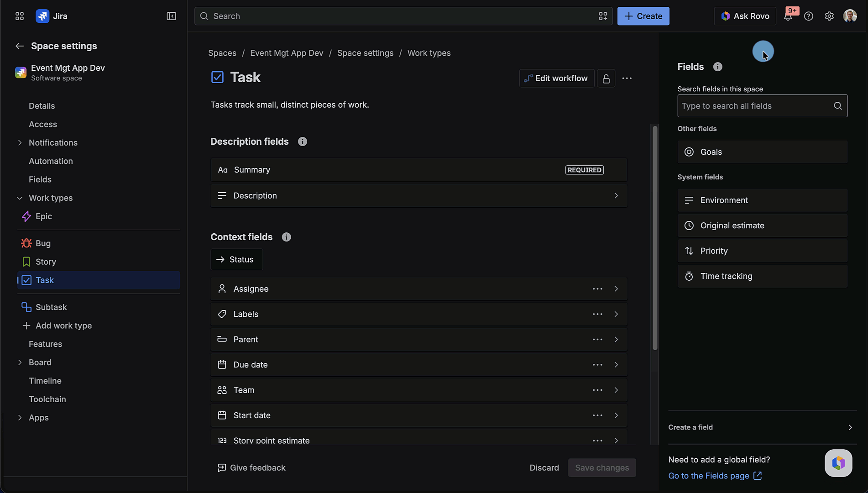Expand the Team field chevron

[616, 390]
